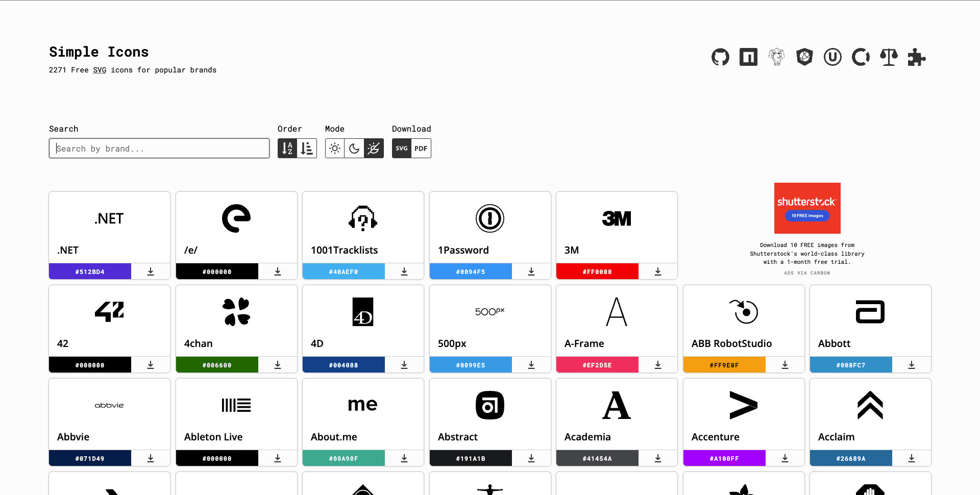Download the .NET icon

151,271
